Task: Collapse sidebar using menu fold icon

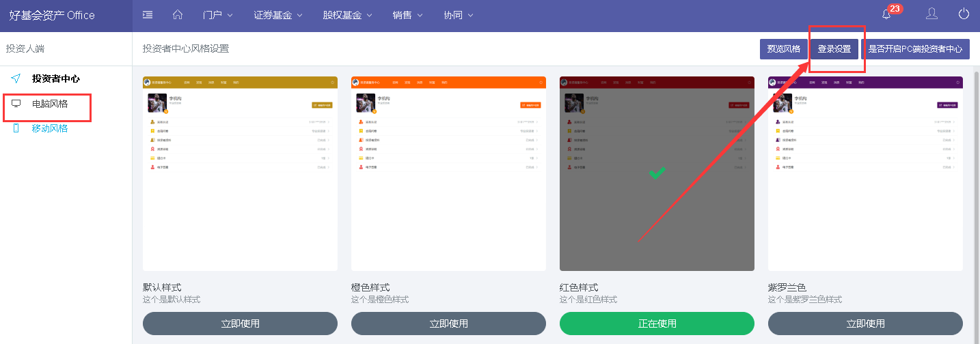Action: pyautogui.click(x=148, y=15)
